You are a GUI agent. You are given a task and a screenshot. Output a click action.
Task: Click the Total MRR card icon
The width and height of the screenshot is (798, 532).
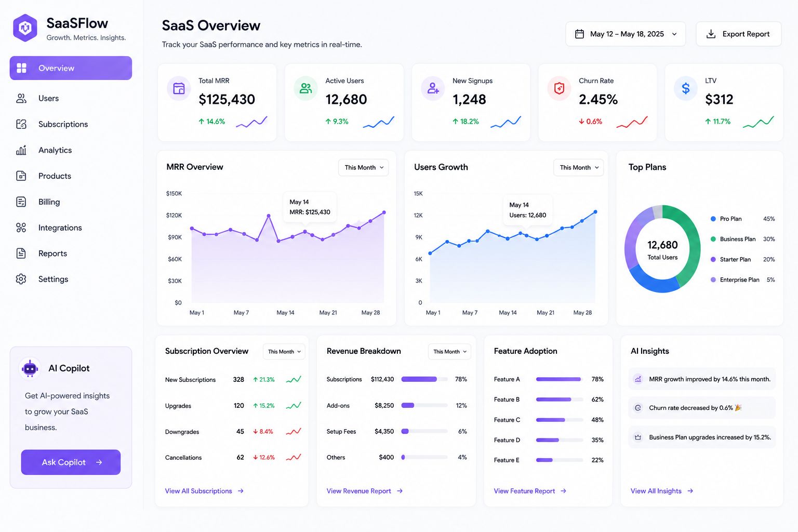[179, 88]
